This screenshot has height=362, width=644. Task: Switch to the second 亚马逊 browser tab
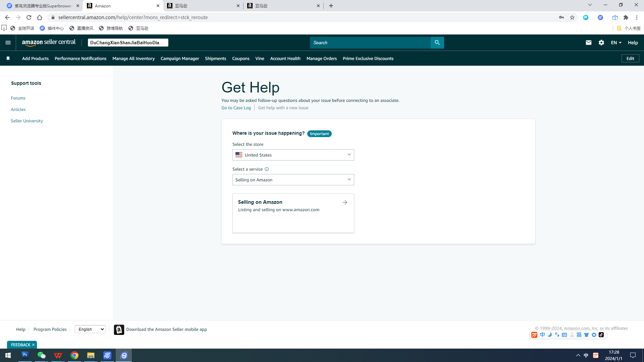(x=283, y=6)
